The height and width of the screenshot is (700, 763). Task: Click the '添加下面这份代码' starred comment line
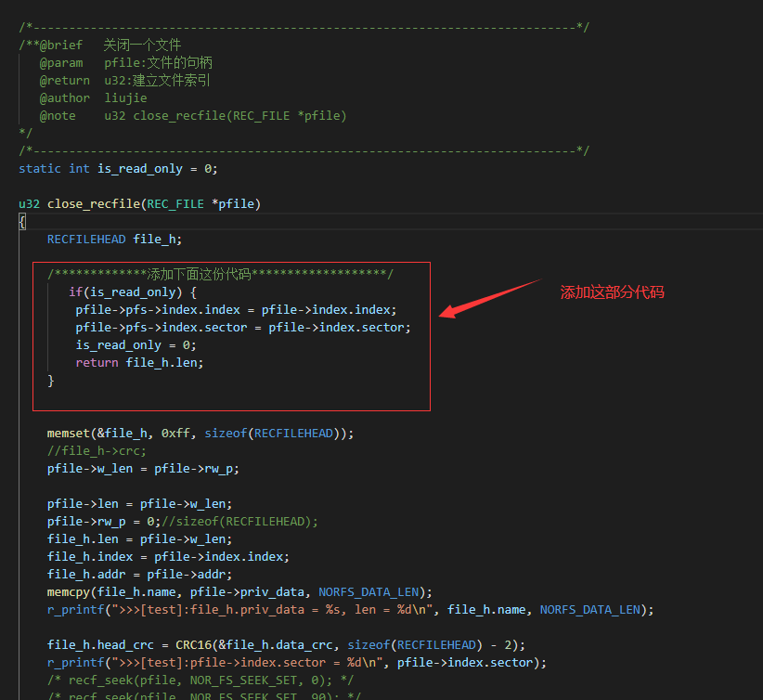220,275
